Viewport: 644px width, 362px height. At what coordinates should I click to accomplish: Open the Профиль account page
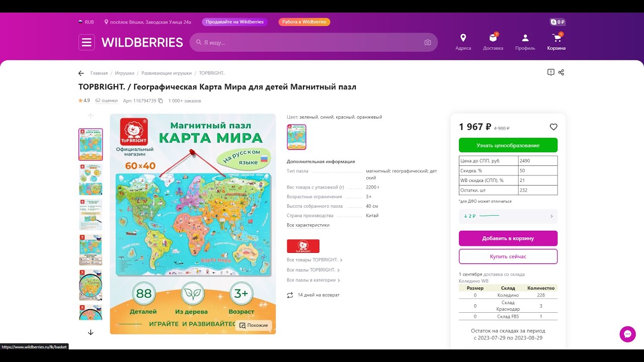pos(525,42)
